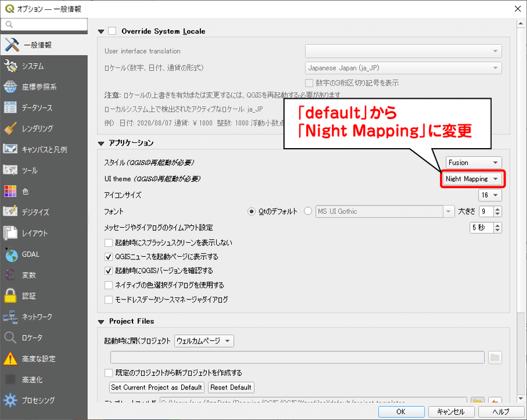Image resolution: width=527 pixels, height=420 pixels.
Task: Open the プロセシング gear icon
Action: 11,400
